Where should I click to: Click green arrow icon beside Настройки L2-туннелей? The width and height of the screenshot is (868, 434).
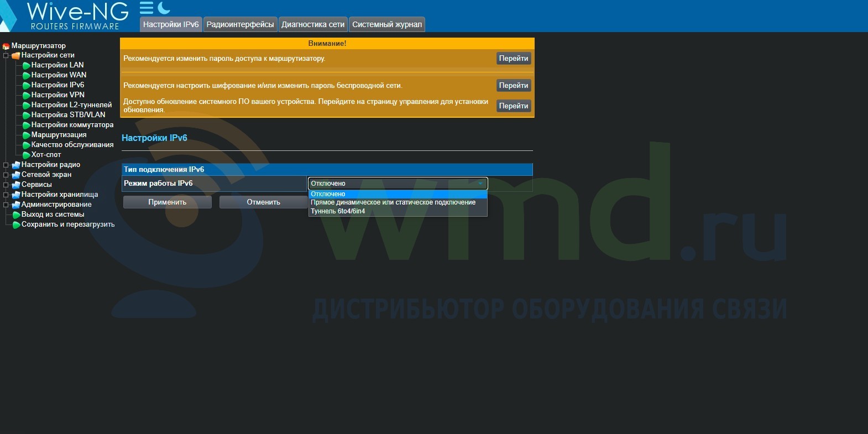pyautogui.click(x=26, y=105)
